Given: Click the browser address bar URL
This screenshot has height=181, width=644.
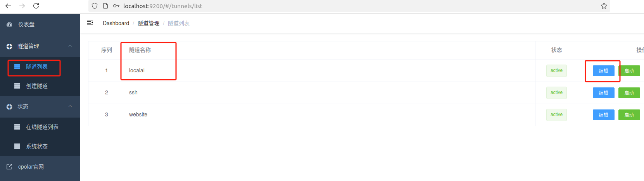Looking at the screenshot, I should (x=163, y=6).
